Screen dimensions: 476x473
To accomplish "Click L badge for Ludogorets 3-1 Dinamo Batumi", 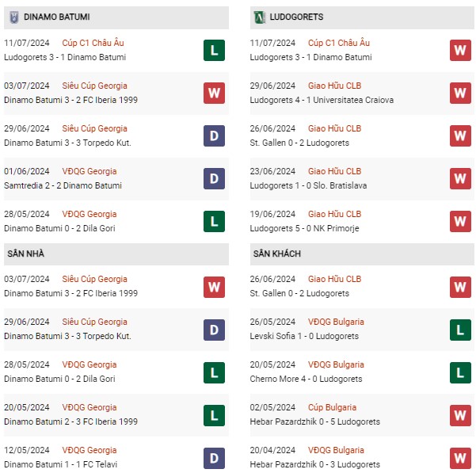I will pos(214,50).
